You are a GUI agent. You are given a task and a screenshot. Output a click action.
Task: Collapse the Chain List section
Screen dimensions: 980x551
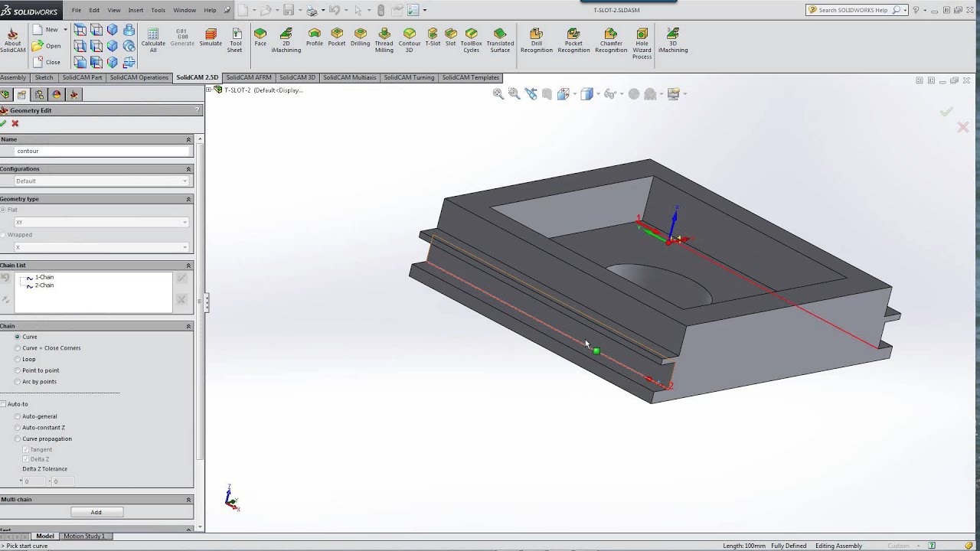(x=188, y=266)
